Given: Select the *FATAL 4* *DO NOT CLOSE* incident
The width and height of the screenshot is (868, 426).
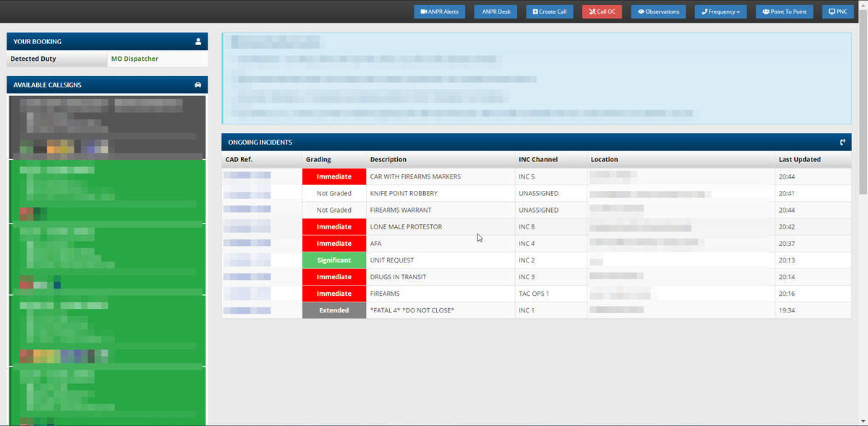Looking at the screenshot, I should (412, 310).
